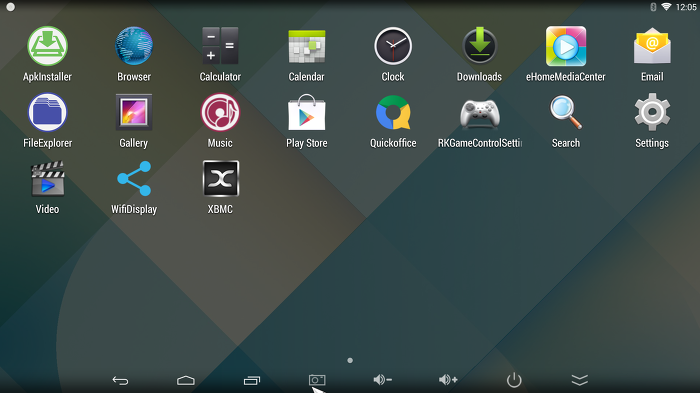Screen dimensions: 700x393
Task: Open the Downloads app
Action: tap(479, 45)
